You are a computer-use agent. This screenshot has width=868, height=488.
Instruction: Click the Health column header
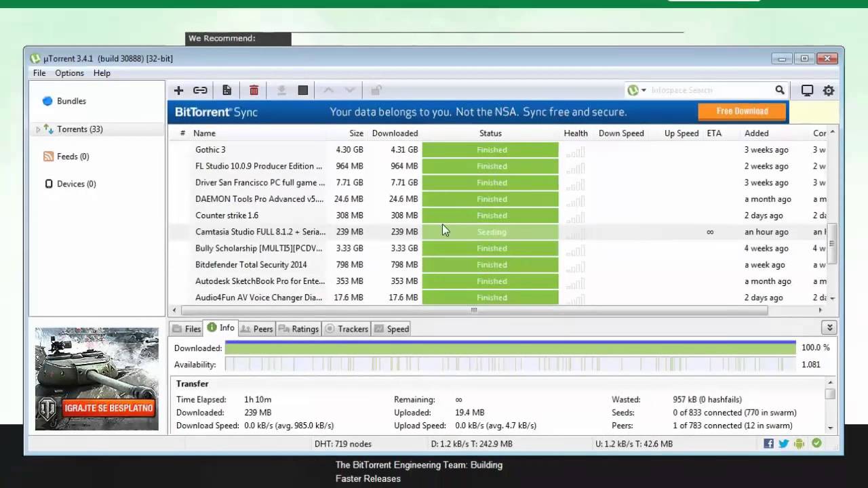[576, 134]
